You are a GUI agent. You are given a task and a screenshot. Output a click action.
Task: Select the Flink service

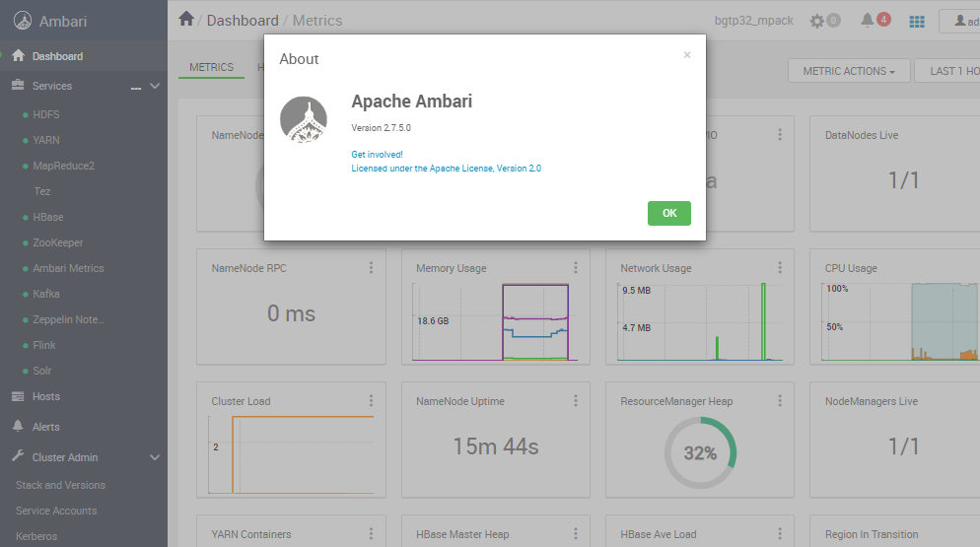point(43,345)
